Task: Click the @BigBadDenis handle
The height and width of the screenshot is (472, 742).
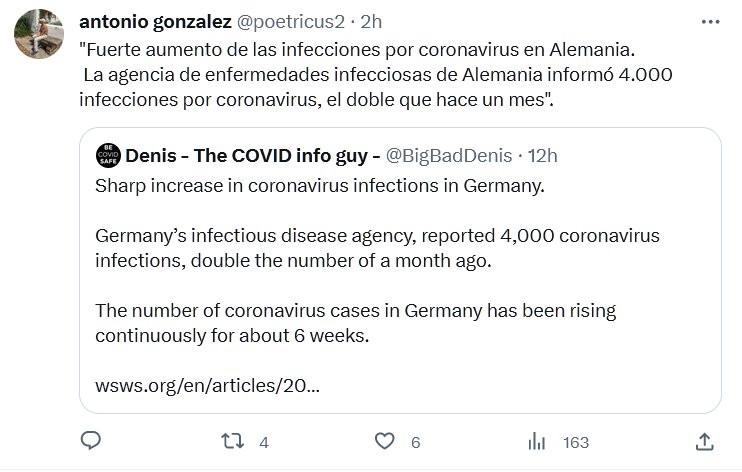Action: click(448, 155)
